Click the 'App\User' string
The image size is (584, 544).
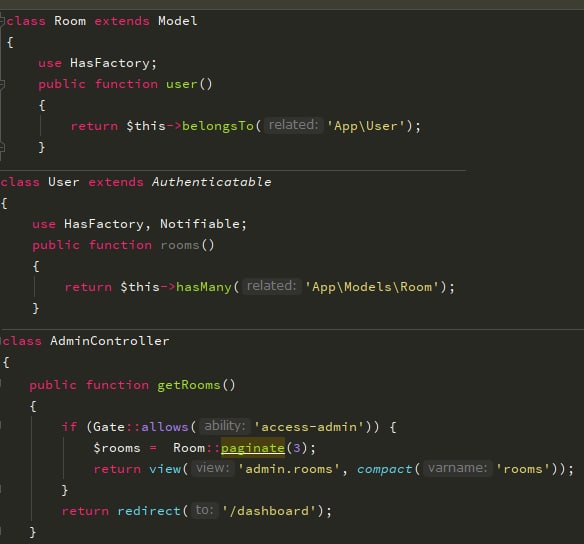pos(366,126)
